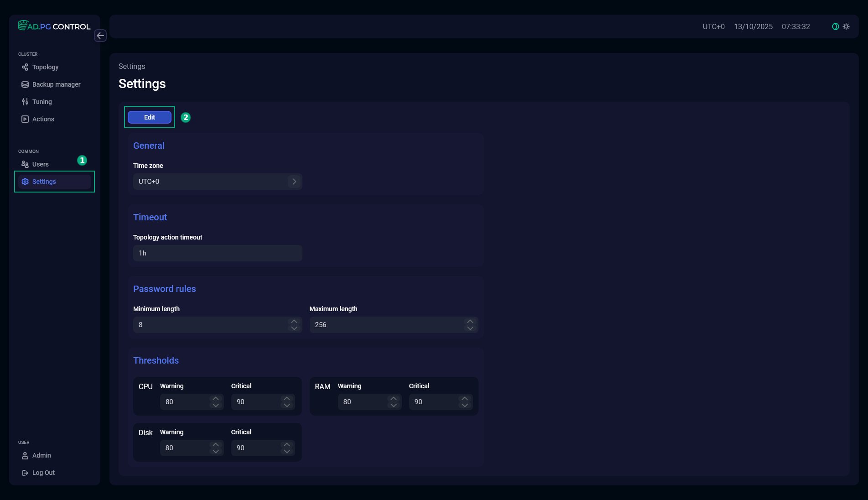The image size is (868, 500).
Task: Click the Settings breadcrumb label
Action: pos(131,66)
